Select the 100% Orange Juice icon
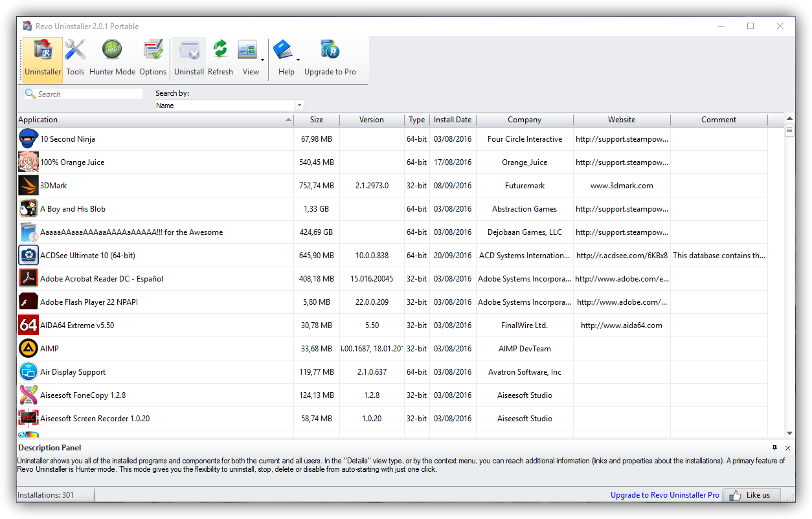The height and width of the screenshot is (519, 812). click(x=28, y=162)
